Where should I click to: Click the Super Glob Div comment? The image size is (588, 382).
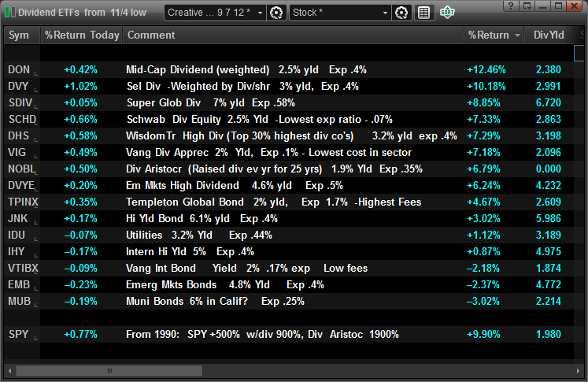pyautogui.click(x=211, y=103)
